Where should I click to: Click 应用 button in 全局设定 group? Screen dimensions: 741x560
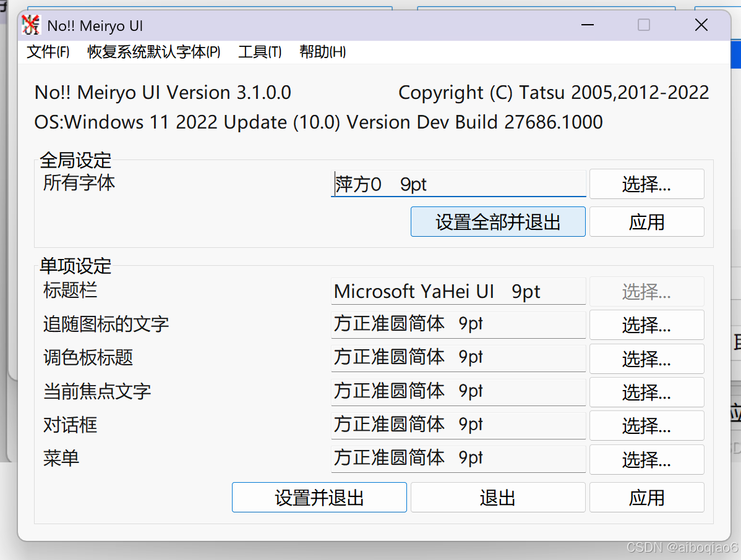tap(646, 221)
